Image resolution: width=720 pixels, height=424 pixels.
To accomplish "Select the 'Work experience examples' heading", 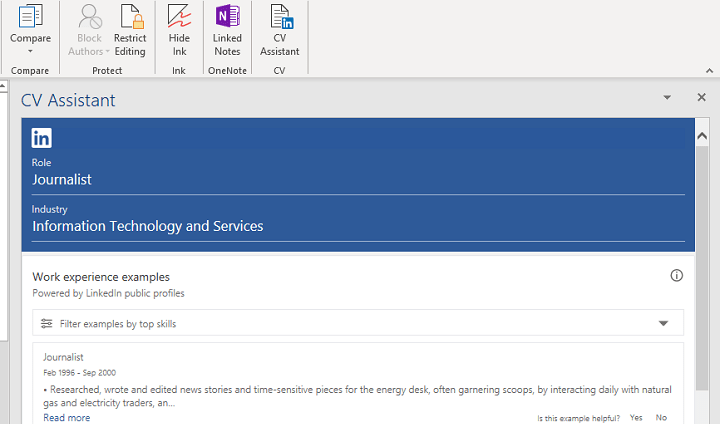I will pos(101,277).
